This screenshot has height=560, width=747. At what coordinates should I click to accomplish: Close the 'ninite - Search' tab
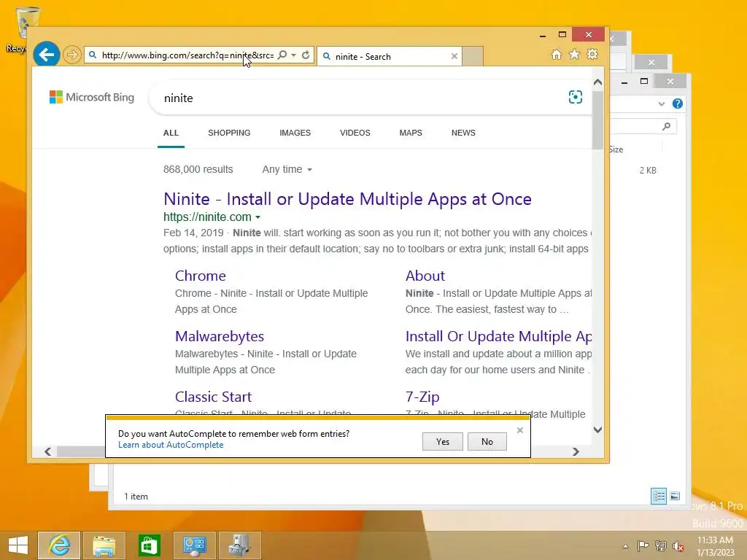pyautogui.click(x=454, y=56)
